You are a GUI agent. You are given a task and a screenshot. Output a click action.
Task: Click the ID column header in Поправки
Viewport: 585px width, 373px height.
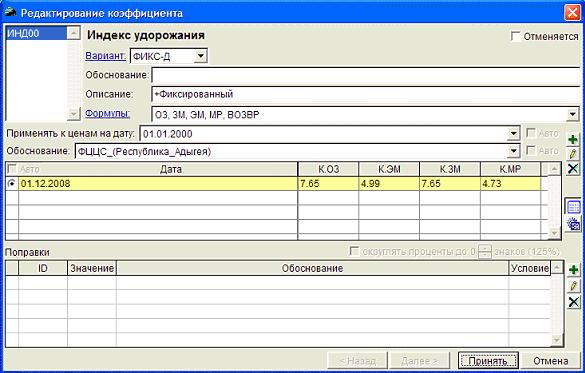[x=43, y=268]
